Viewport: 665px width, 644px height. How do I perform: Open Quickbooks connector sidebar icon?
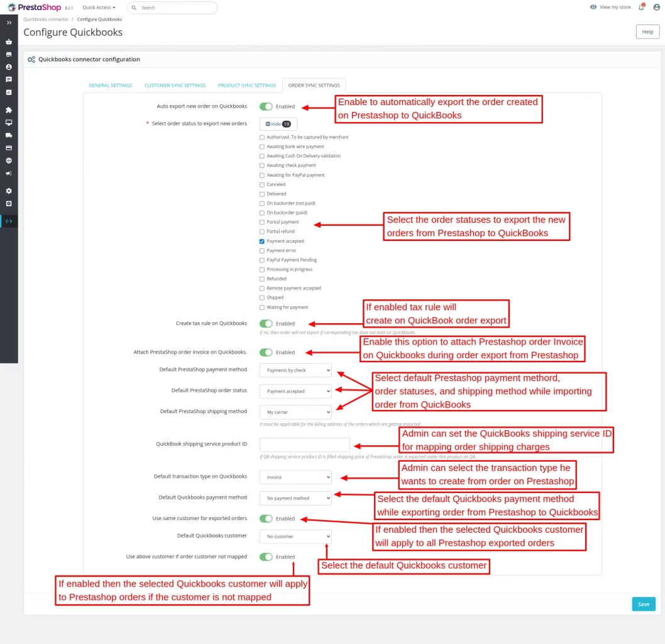click(x=9, y=221)
